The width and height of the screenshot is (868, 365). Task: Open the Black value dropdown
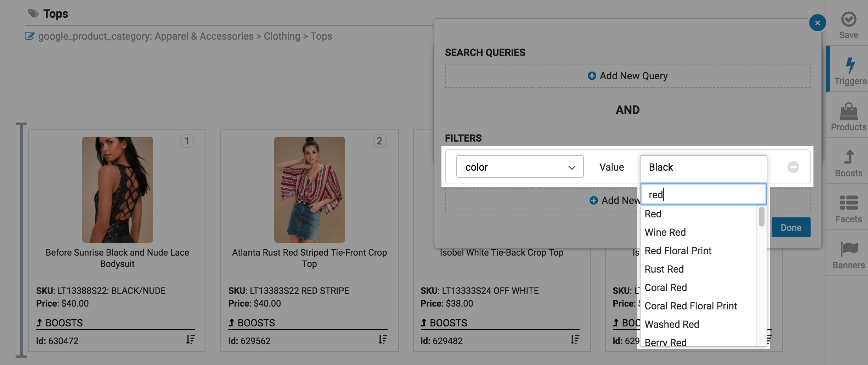click(x=703, y=167)
